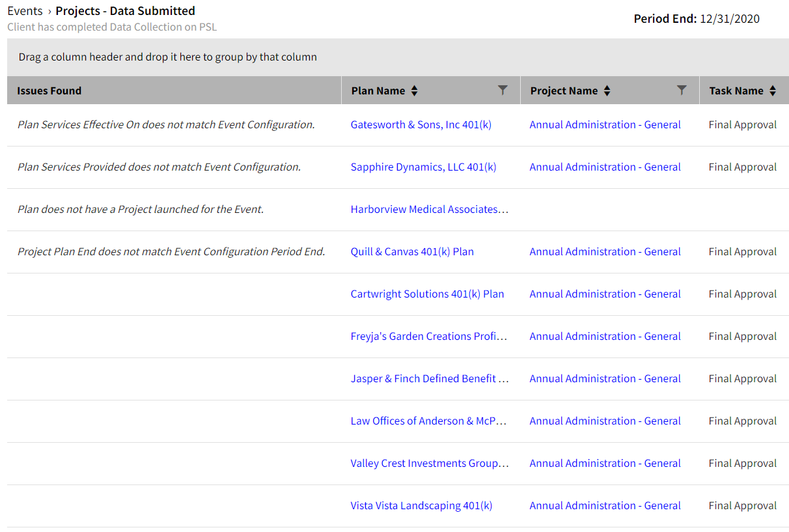
Task: Open Annual Administration project for Quill & Canvas
Action: (605, 252)
